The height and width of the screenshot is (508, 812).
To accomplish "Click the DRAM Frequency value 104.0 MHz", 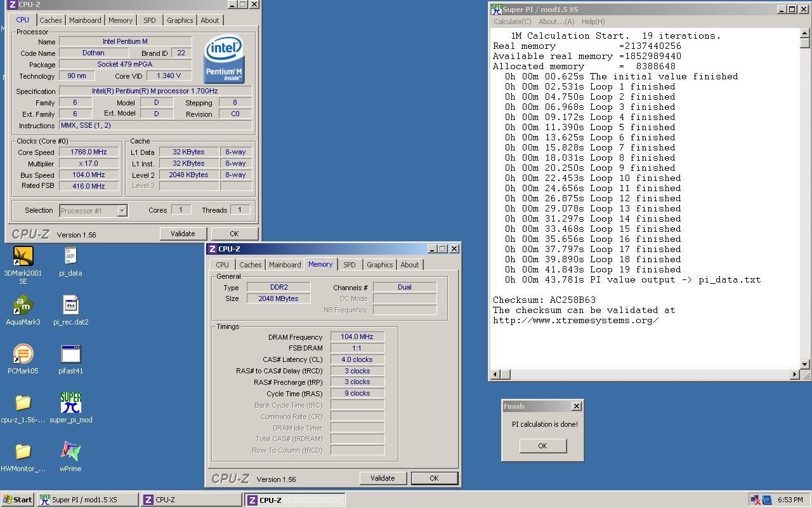I will [x=357, y=337].
